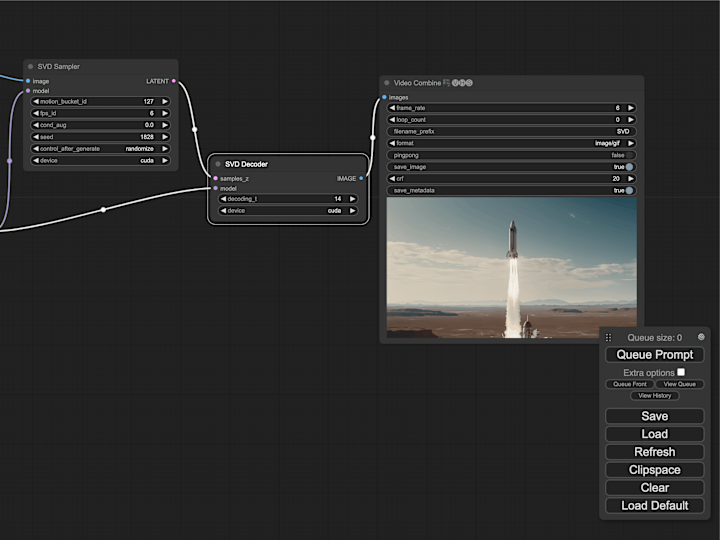The height and width of the screenshot is (540, 720).
Task: Click the IMAGE output connector on SVD Decoder
Action: click(361, 178)
